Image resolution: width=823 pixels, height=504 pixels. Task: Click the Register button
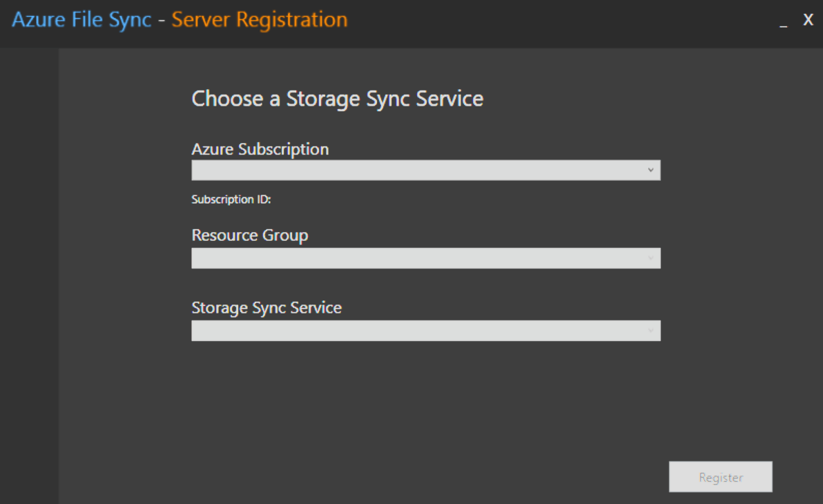(x=720, y=476)
